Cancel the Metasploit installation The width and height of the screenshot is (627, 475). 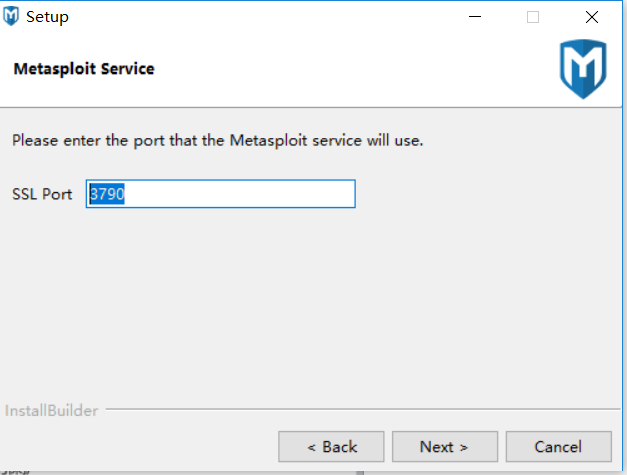pyautogui.click(x=558, y=447)
